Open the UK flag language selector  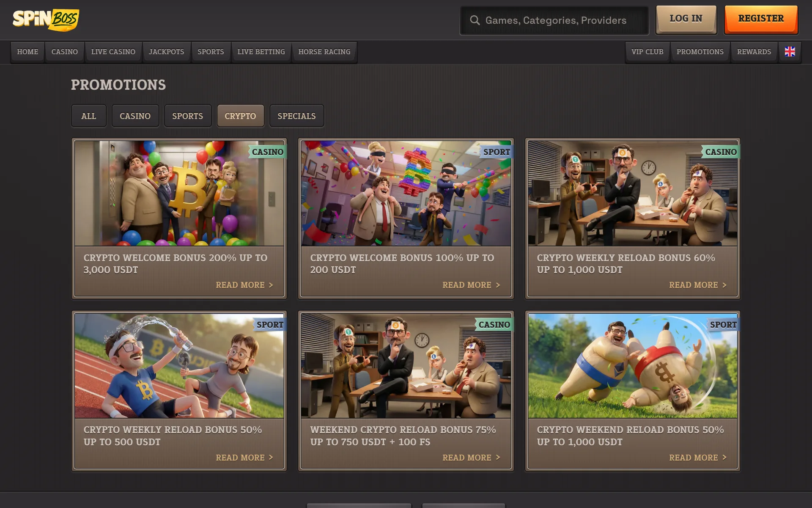click(790, 52)
